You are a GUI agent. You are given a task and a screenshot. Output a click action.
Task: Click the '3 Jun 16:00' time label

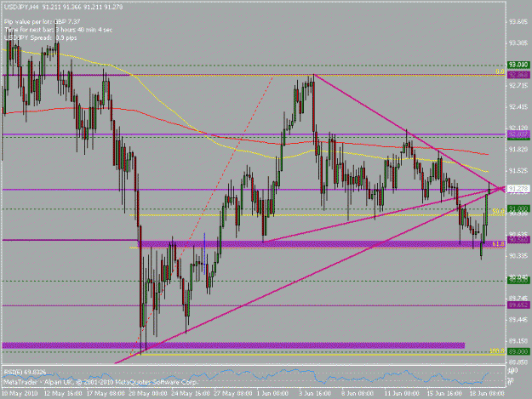(x=315, y=393)
